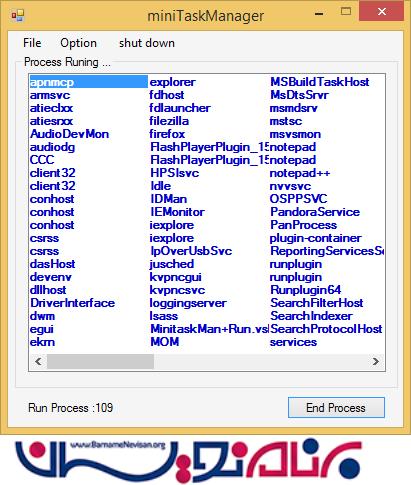Click the horizontal scrollbar thumb
Viewport: 411px width, 485px height.
click(100, 361)
